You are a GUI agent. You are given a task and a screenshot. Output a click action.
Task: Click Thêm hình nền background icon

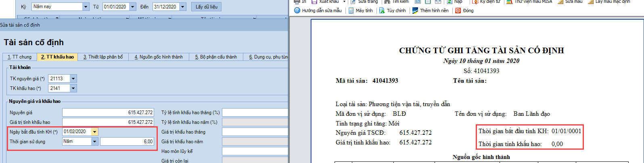click(x=415, y=10)
